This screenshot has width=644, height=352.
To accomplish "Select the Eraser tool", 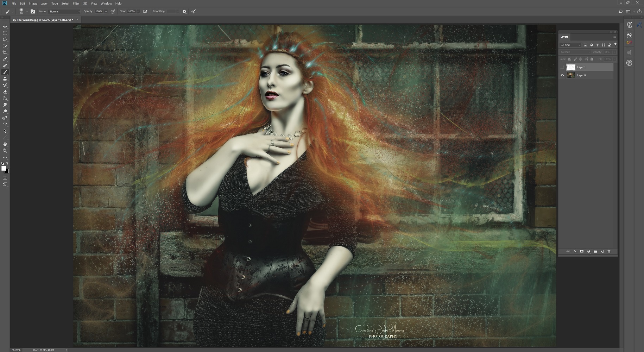I will pos(5,92).
